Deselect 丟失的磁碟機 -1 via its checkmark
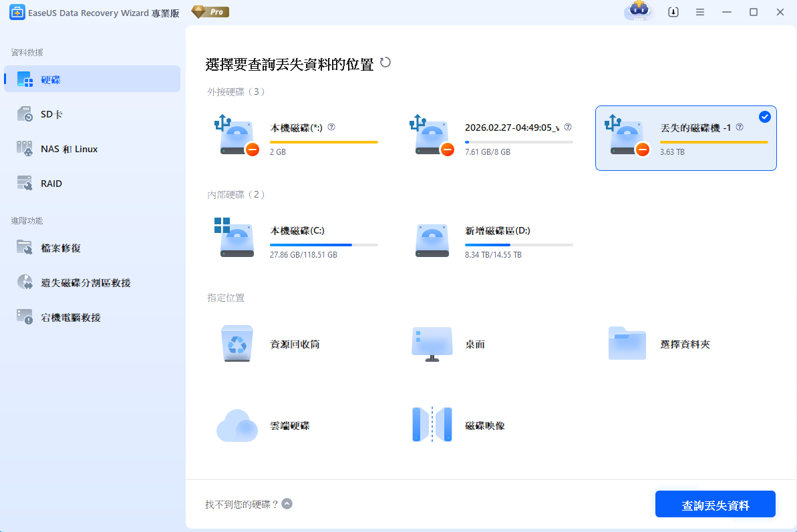 point(765,116)
